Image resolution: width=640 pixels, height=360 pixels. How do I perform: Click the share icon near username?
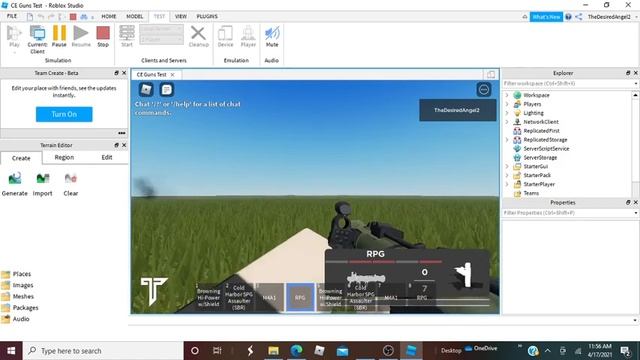[x=579, y=17]
